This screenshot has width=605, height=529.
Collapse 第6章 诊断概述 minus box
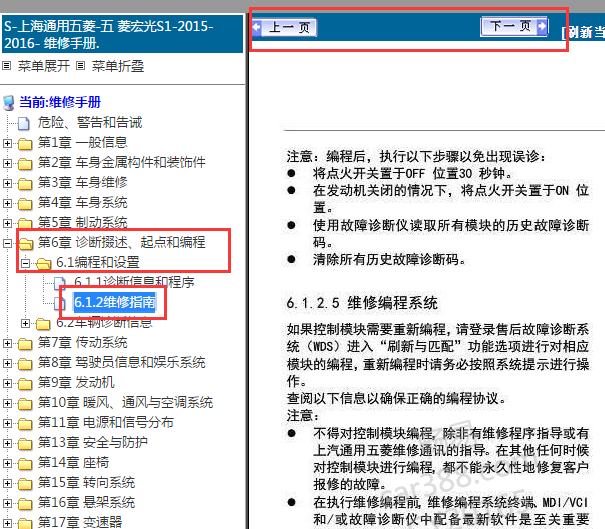point(7,243)
